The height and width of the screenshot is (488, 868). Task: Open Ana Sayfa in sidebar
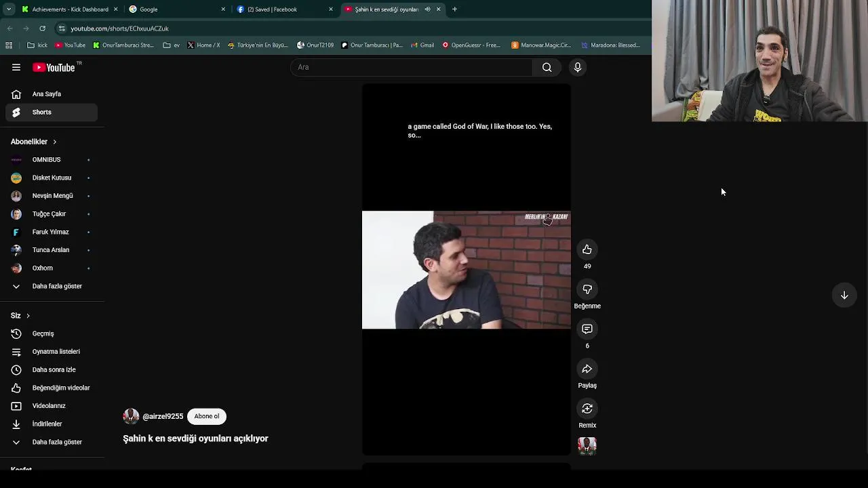click(52, 94)
